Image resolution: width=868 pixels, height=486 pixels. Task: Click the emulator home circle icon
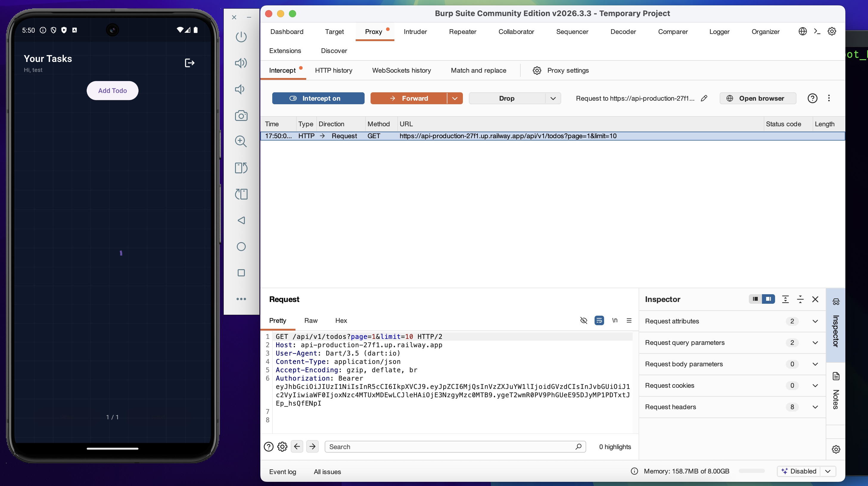pyautogui.click(x=241, y=247)
